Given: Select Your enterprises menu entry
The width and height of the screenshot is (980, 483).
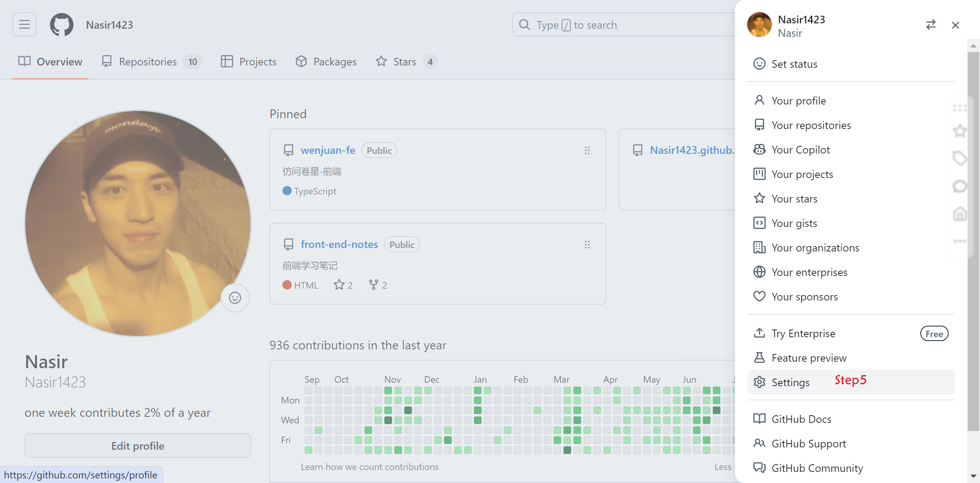Looking at the screenshot, I should pyautogui.click(x=851, y=272).
